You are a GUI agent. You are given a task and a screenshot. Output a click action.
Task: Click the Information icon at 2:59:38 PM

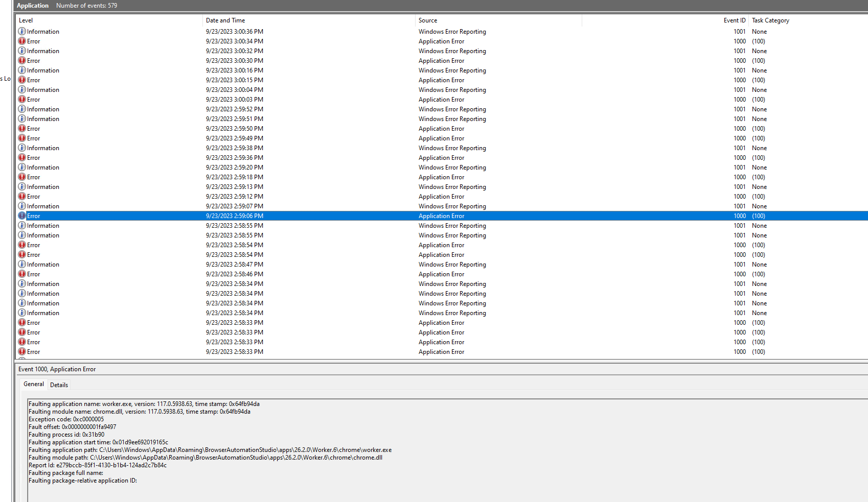pyautogui.click(x=22, y=148)
